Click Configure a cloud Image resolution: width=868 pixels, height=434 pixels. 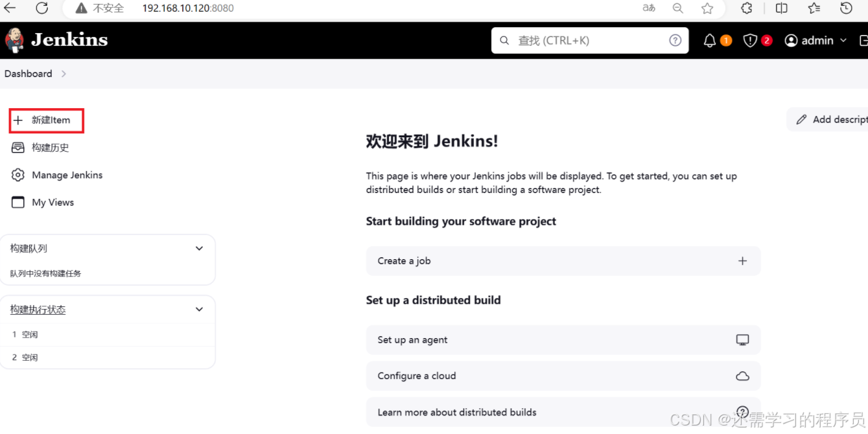tap(563, 376)
